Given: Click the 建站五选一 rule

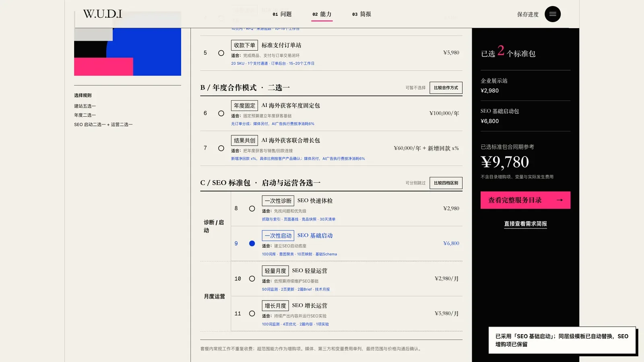Looking at the screenshot, I should click(x=85, y=106).
